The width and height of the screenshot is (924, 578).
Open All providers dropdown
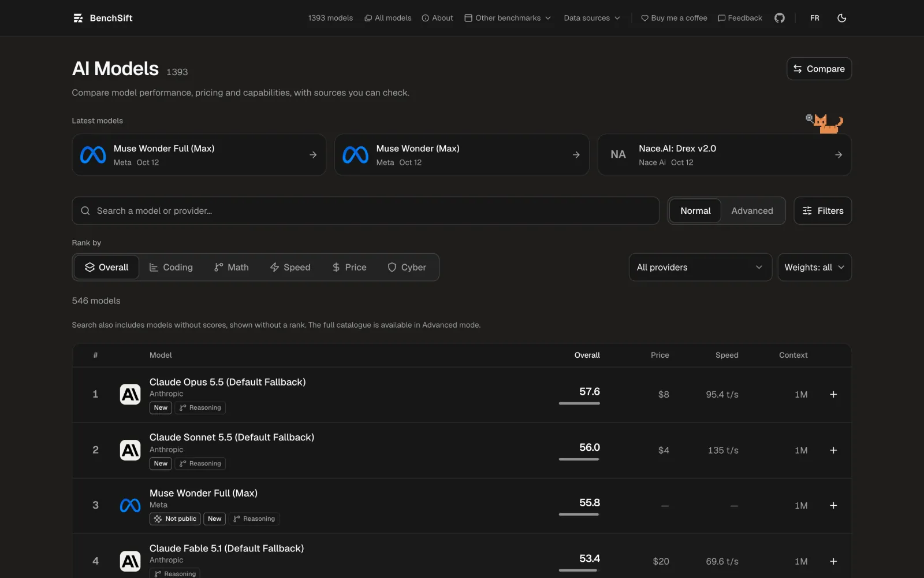point(700,267)
